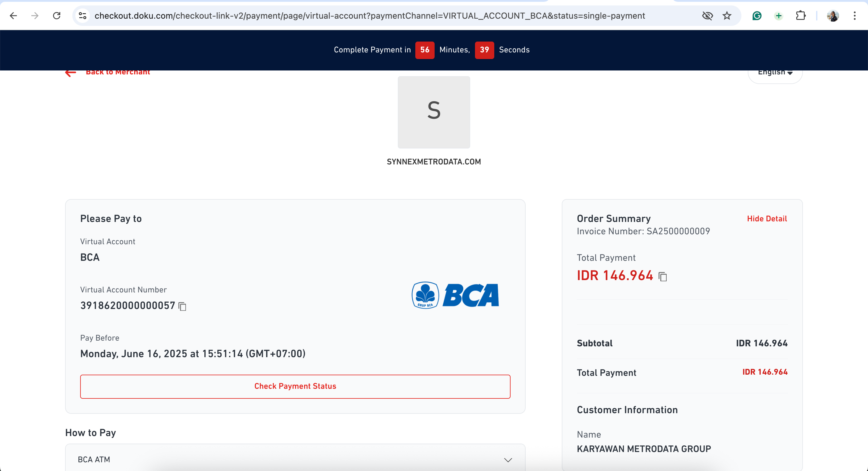Open site information icon in address bar
This screenshot has width=868, height=471.
click(x=83, y=15)
